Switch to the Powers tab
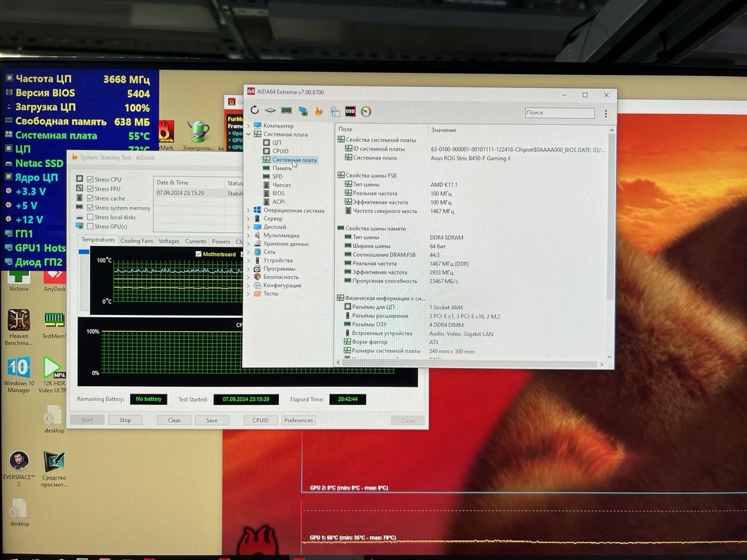 (221, 242)
